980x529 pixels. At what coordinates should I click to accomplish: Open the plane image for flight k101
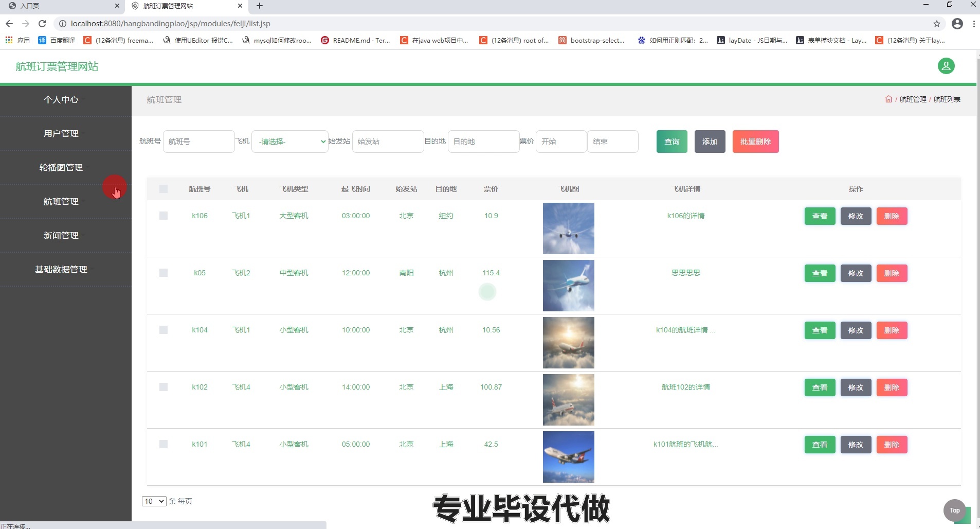(x=569, y=457)
